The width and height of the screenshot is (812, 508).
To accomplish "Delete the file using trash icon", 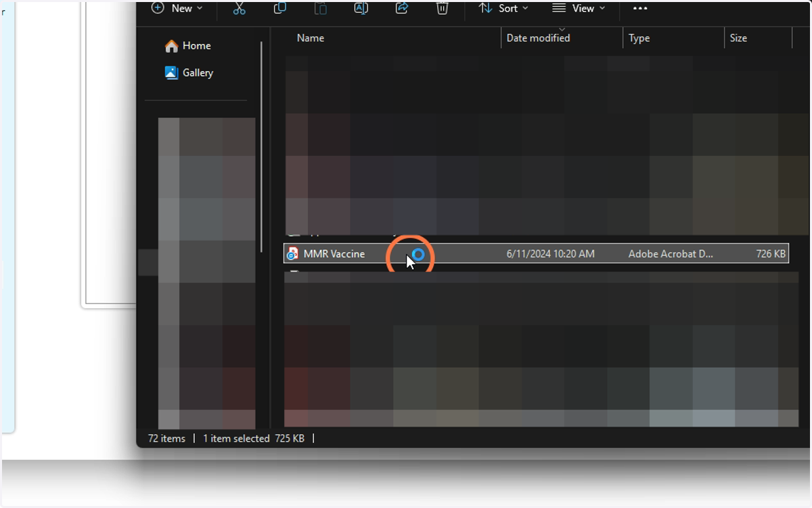I will [x=442, y=8].
